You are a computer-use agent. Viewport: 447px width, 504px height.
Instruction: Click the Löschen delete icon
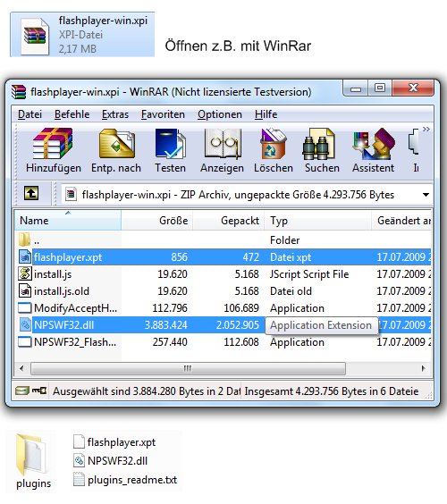click(274, 144)
